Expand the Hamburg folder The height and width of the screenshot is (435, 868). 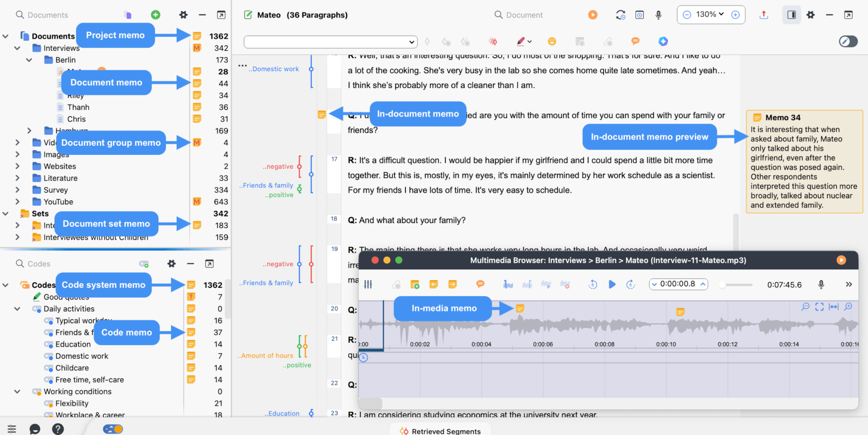pyautogui.click(x=30, y=131)
